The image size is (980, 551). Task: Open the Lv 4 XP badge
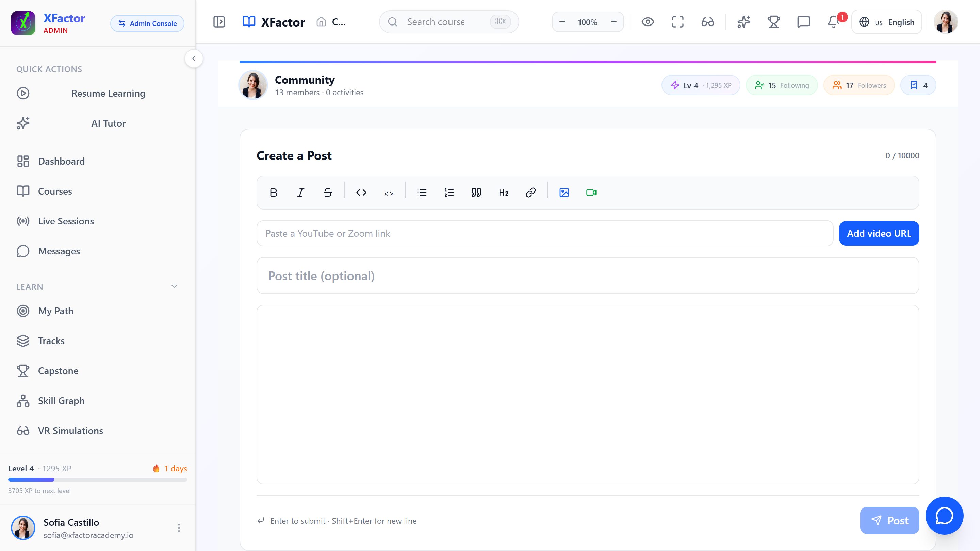(701, 85)
